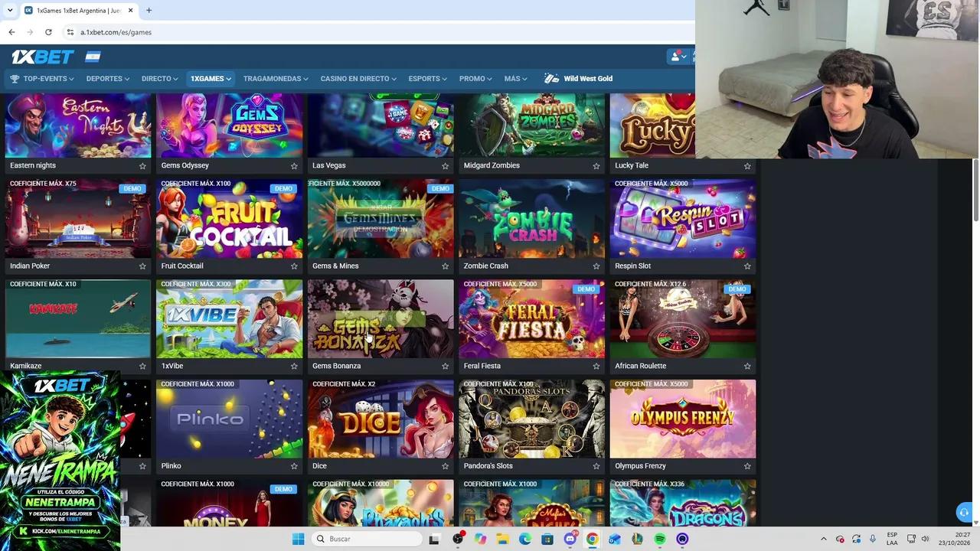Open the Wild West Gold promo link
Screen dimensions: 980x551
tap(579, 79)
